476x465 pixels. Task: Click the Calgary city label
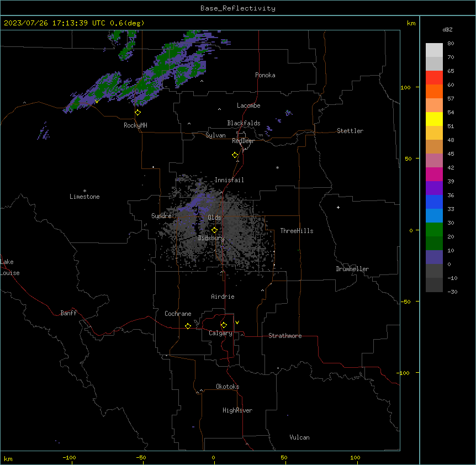tap(220, 333)
